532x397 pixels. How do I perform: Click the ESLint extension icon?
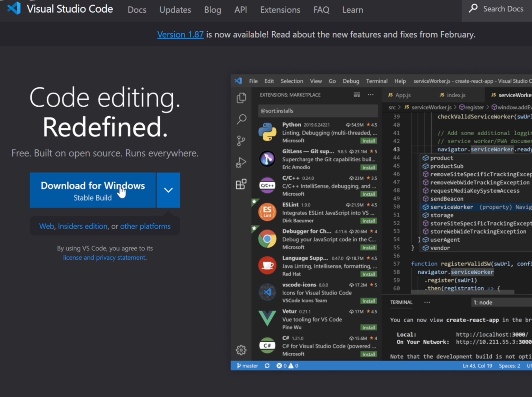coord(267,212)
